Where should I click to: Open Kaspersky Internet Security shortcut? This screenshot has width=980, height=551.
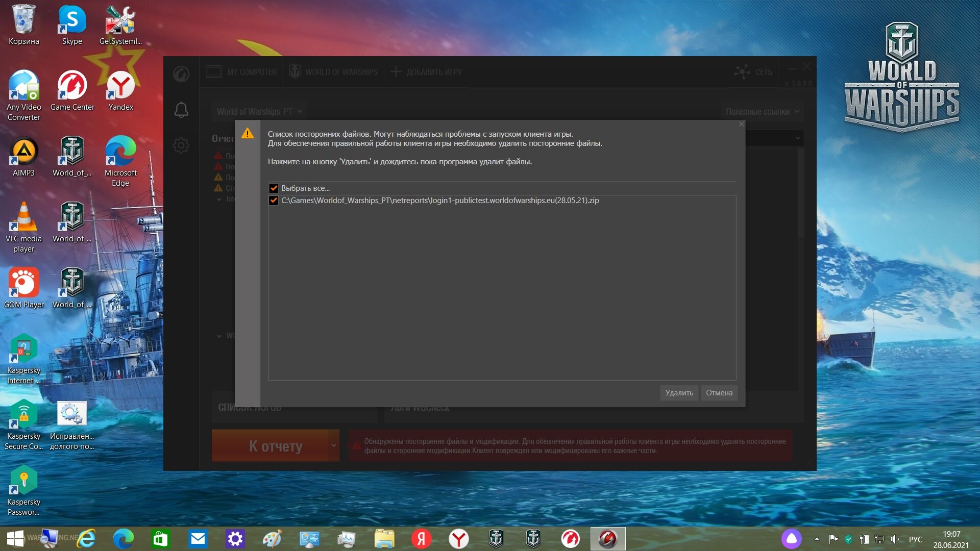point(23,359)
